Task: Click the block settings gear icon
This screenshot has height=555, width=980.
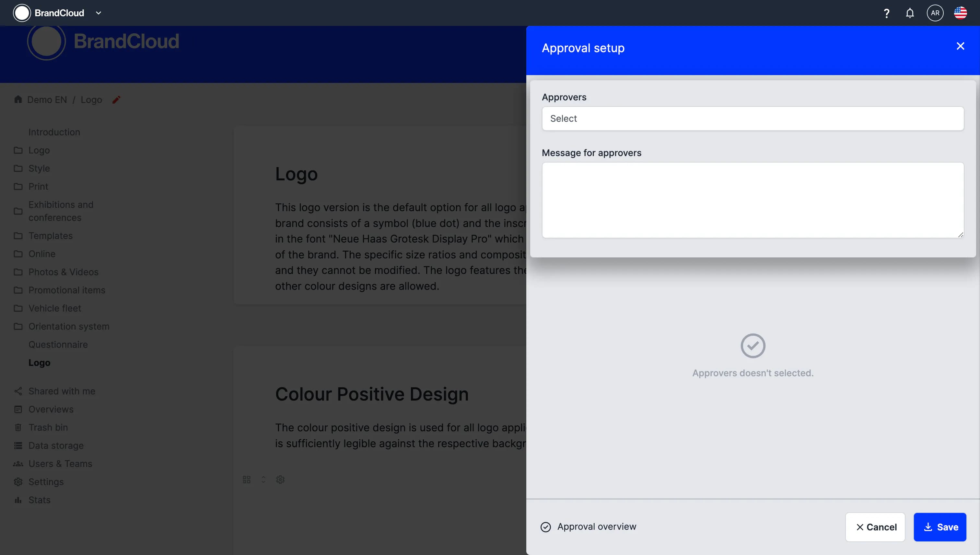Action: 280,480
